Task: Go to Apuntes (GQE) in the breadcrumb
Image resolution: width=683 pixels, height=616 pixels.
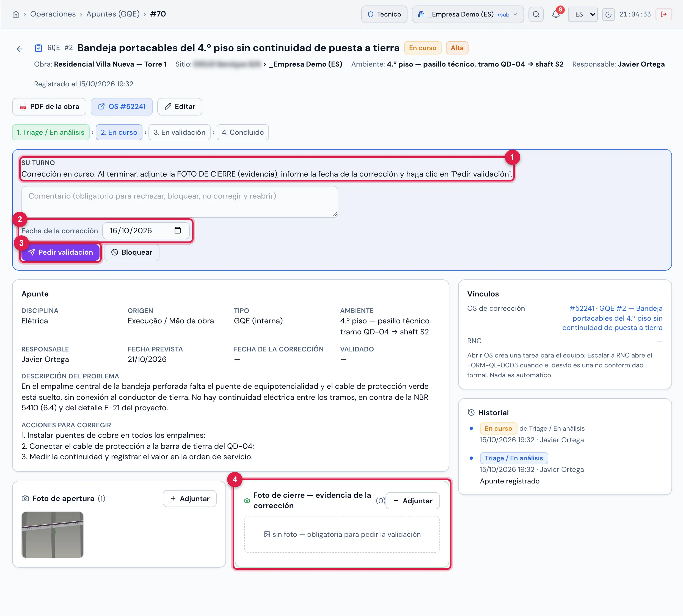Action: [x=113, y=14]
